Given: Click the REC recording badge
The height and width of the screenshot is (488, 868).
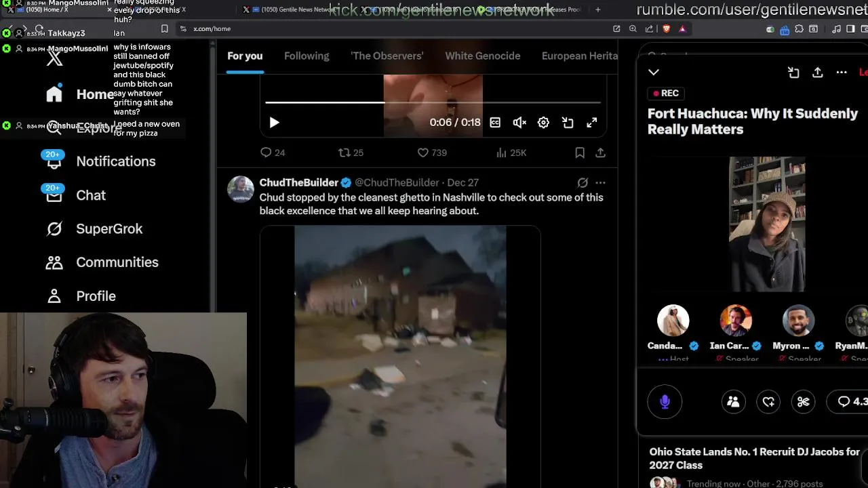Looking at the screenshot, I should click(666, 93).
